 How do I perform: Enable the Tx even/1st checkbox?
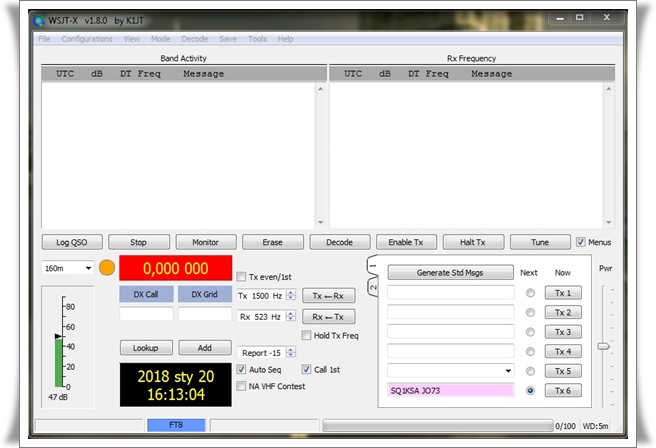241,277
